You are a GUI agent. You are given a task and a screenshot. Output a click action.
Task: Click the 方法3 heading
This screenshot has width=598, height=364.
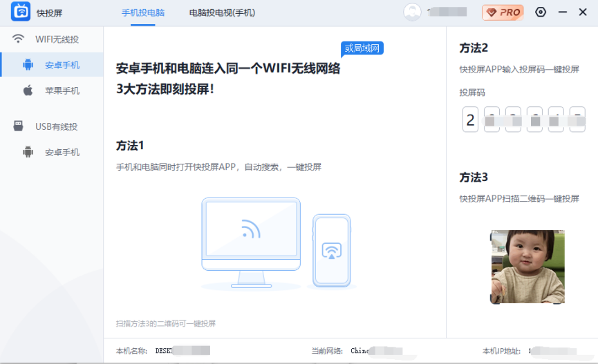474,178
